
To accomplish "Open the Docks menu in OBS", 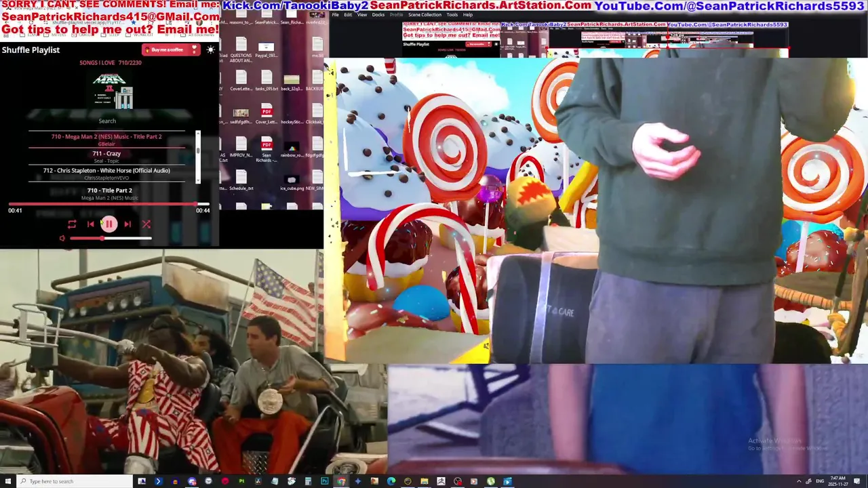I will click(378, 14).
